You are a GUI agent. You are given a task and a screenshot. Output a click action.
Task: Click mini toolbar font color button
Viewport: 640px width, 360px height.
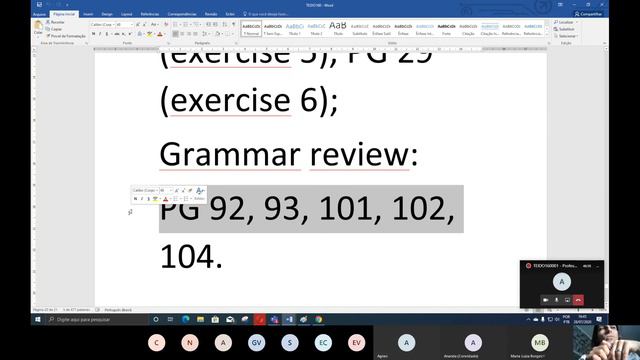point(166,199)
